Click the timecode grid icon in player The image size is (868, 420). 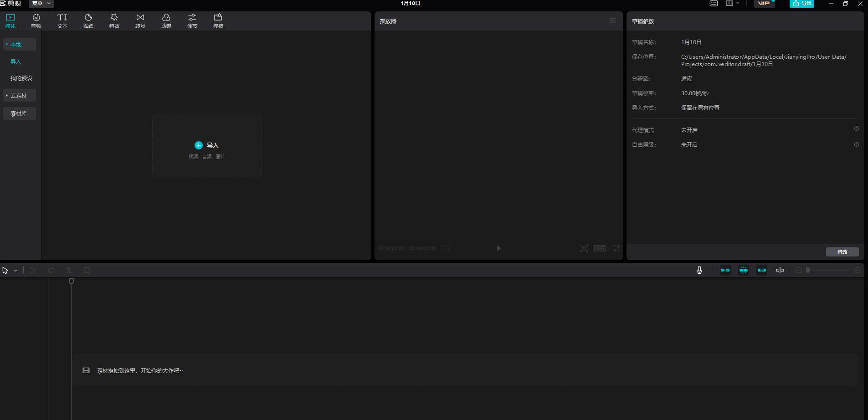[446, 248]
